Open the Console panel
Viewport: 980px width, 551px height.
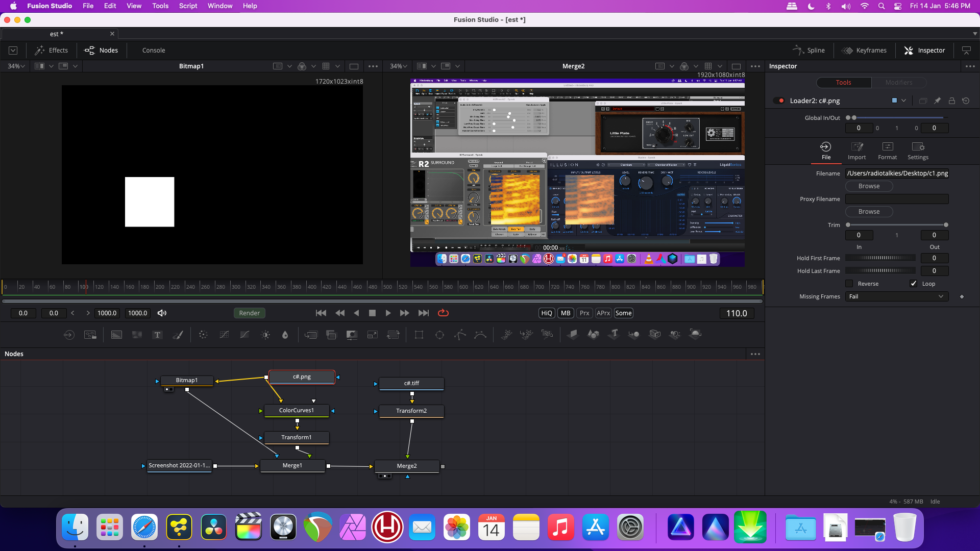(154, 51)
